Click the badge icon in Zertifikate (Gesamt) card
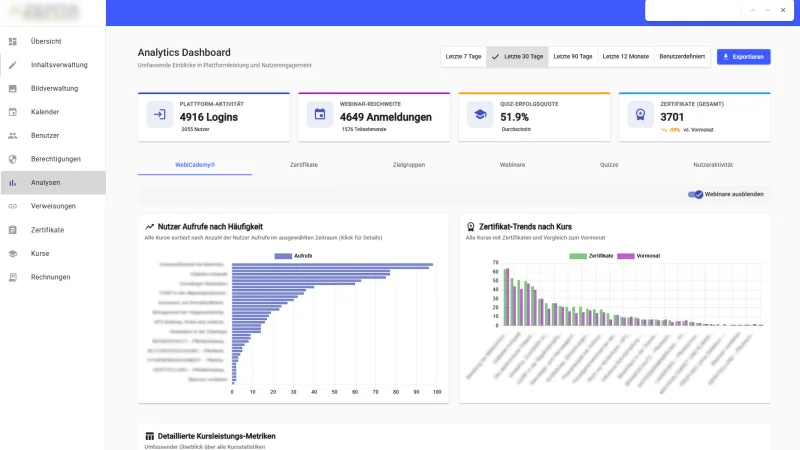Screen dimensions: 800x450 point(640,114)
